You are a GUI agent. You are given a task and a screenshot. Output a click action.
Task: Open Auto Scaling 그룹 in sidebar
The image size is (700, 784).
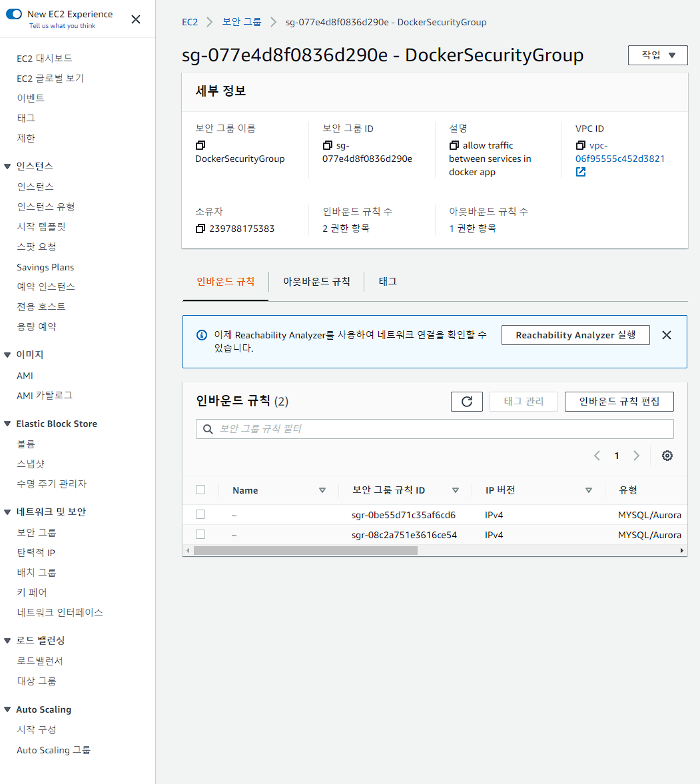click(53, 750)
